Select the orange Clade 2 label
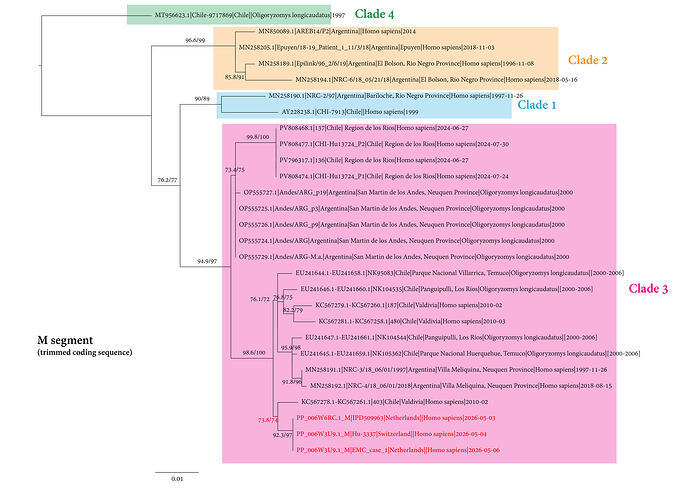Screen dimensions: 690x499 (x=587, y=60)
